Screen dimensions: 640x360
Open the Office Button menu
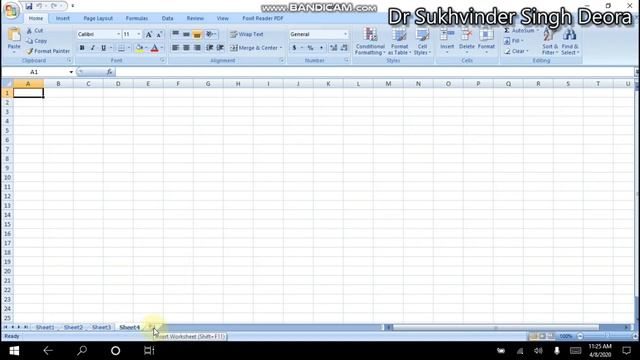point(11,11)
